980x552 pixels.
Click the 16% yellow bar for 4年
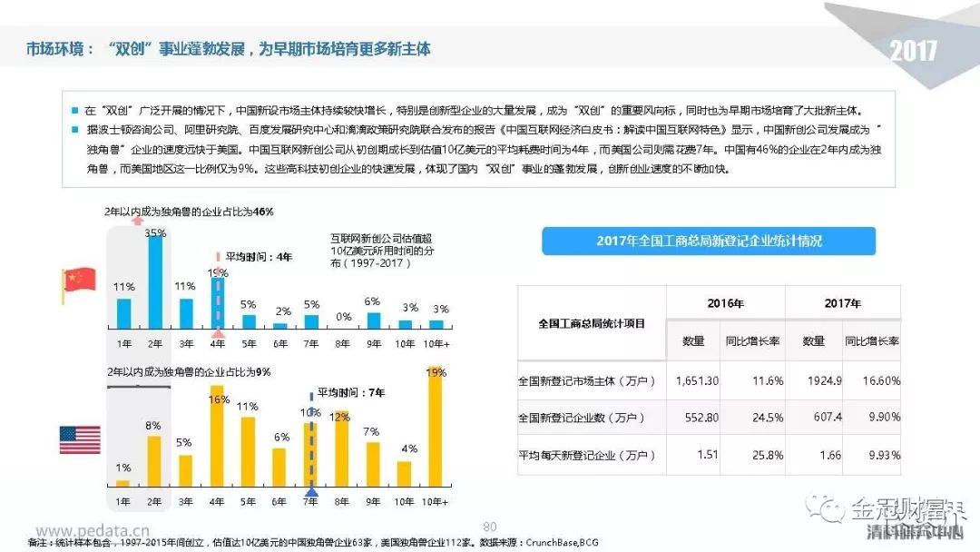(217, 437)
